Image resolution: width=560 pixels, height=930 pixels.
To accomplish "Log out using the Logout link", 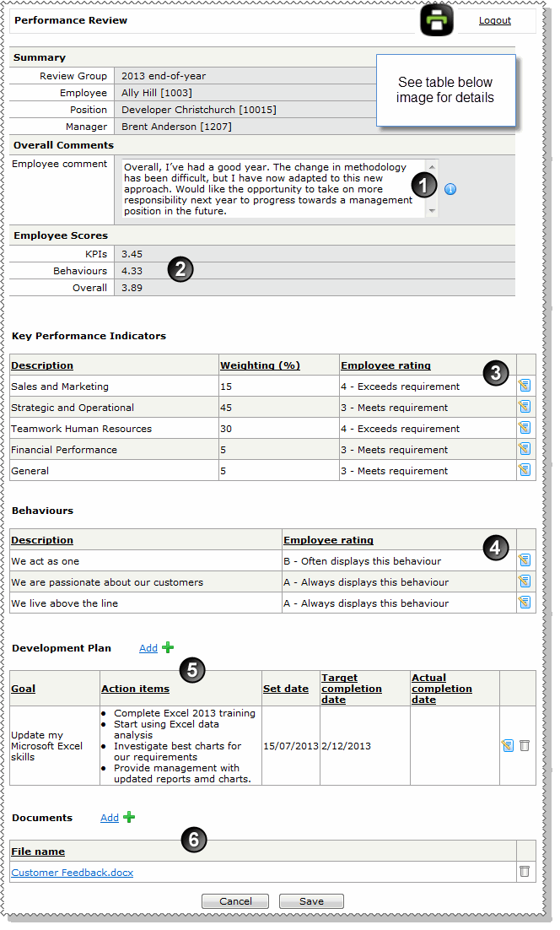I will point(494,20).
